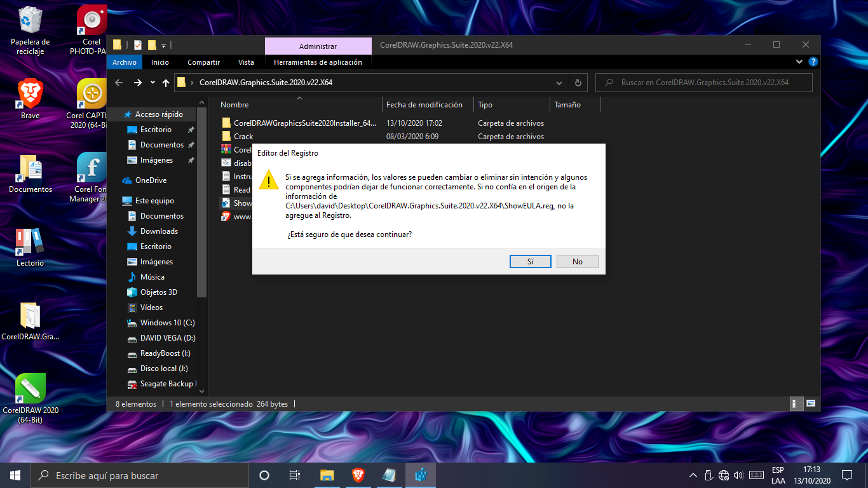Screen dimensions: 868x488
Task: Click the address bar path text
Action: 266,83
